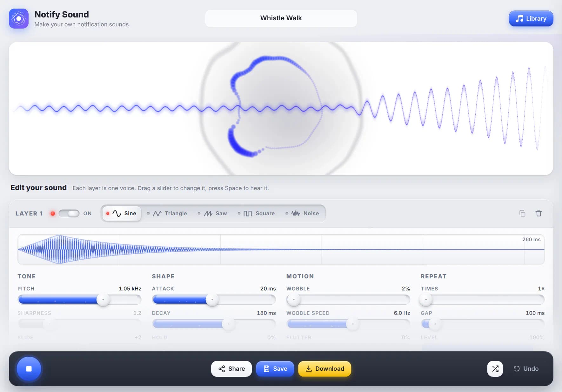Click the Attack slider track
The width and height of the screenshot is (562, 392).
214,299
